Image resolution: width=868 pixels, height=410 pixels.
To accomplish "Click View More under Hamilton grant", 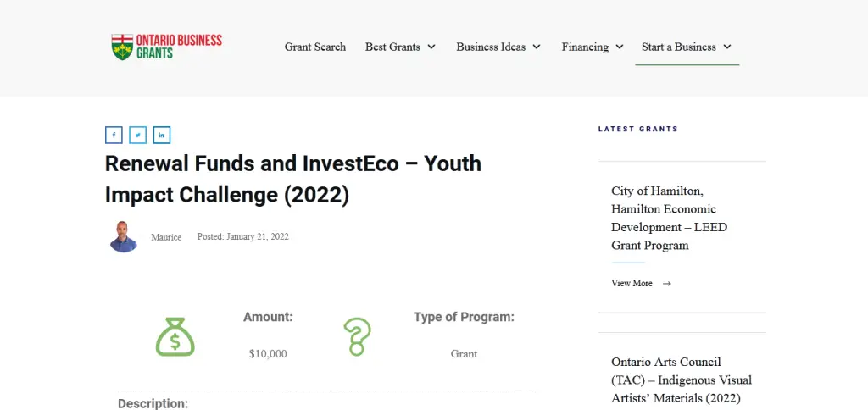I will coord(632,283).
